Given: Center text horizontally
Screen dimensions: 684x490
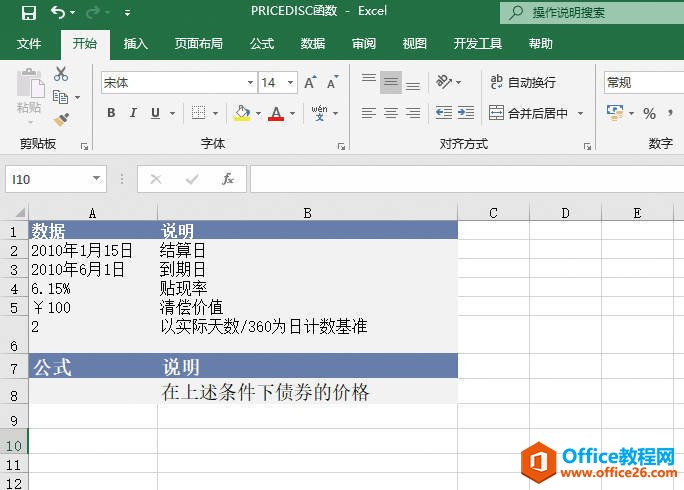Looking at the screenshot, I should coord(391,113).
